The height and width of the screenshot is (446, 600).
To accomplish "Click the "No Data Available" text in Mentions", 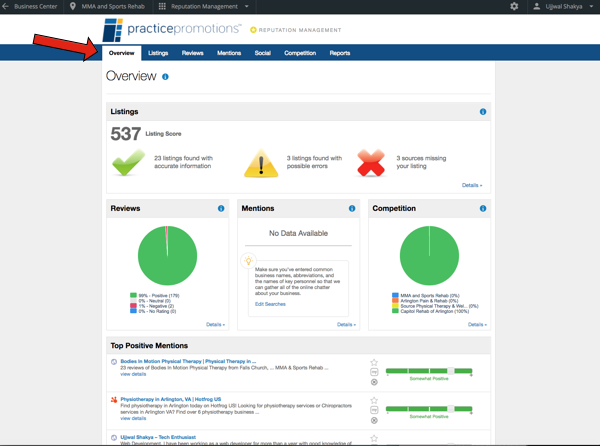I will point(298,233).
